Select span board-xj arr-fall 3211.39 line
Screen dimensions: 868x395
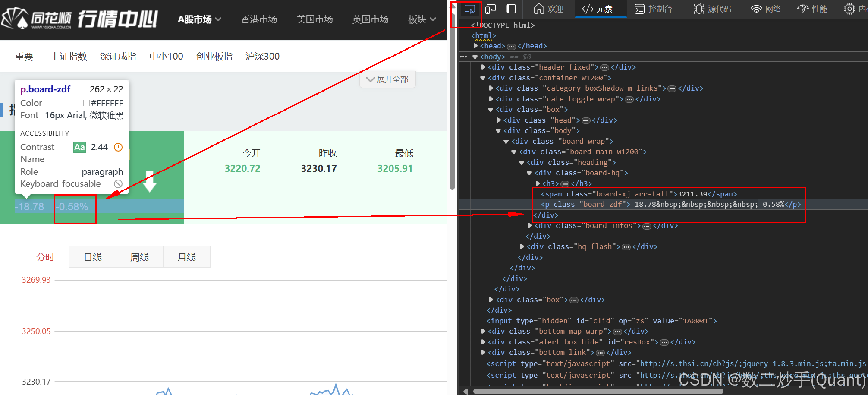pos(639,194)
